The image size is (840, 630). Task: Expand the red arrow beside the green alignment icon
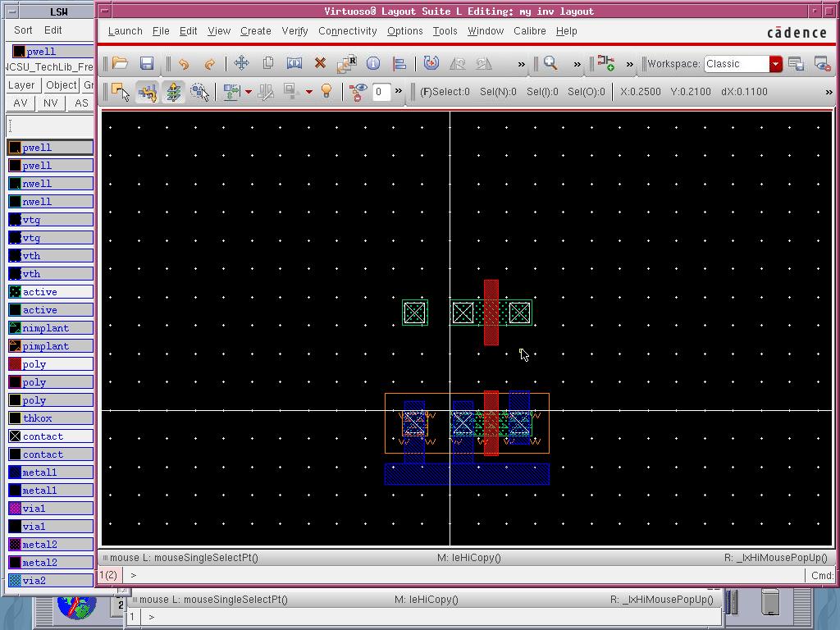pos(248,92)
